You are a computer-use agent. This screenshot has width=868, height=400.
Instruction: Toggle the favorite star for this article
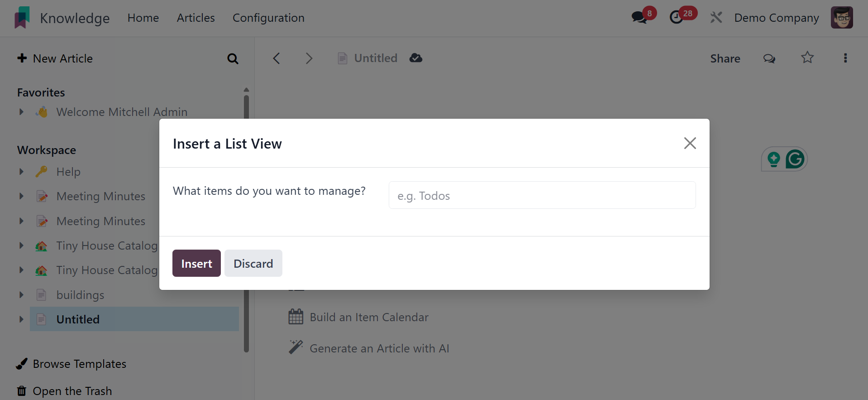(x=807, y=58)
